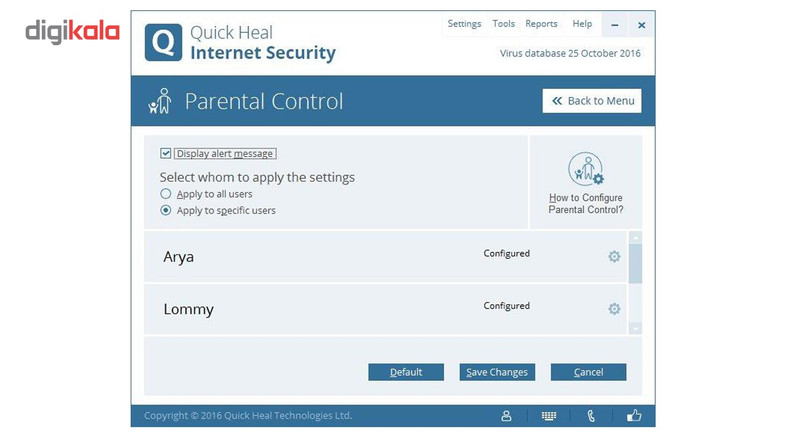
Task: Open the Tools menu
Action: (504, 23)
